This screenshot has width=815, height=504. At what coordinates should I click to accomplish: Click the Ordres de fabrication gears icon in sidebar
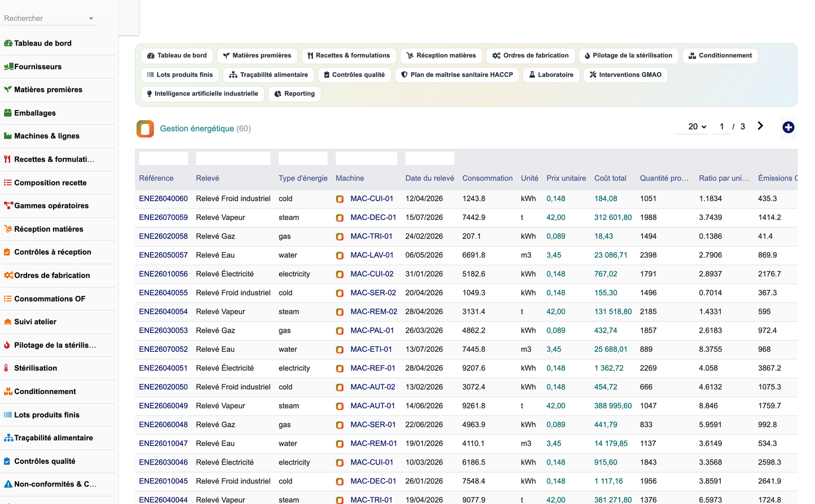pos(8,275)
